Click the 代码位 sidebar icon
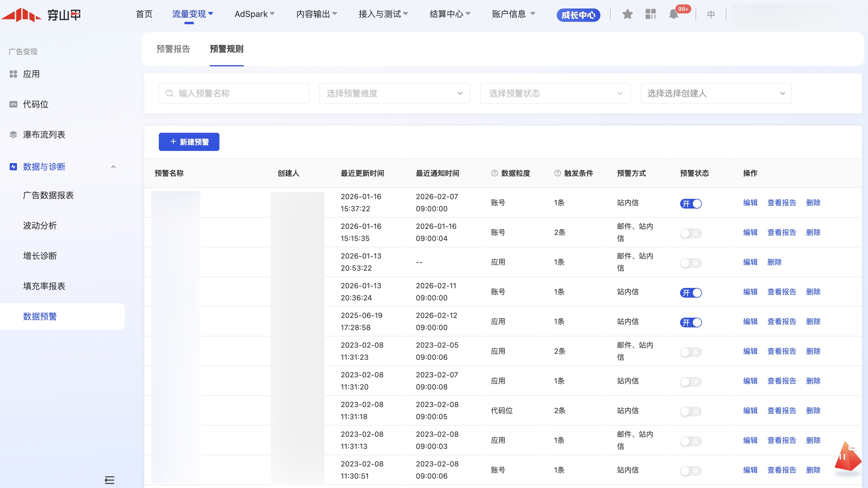 click(13, 104)
